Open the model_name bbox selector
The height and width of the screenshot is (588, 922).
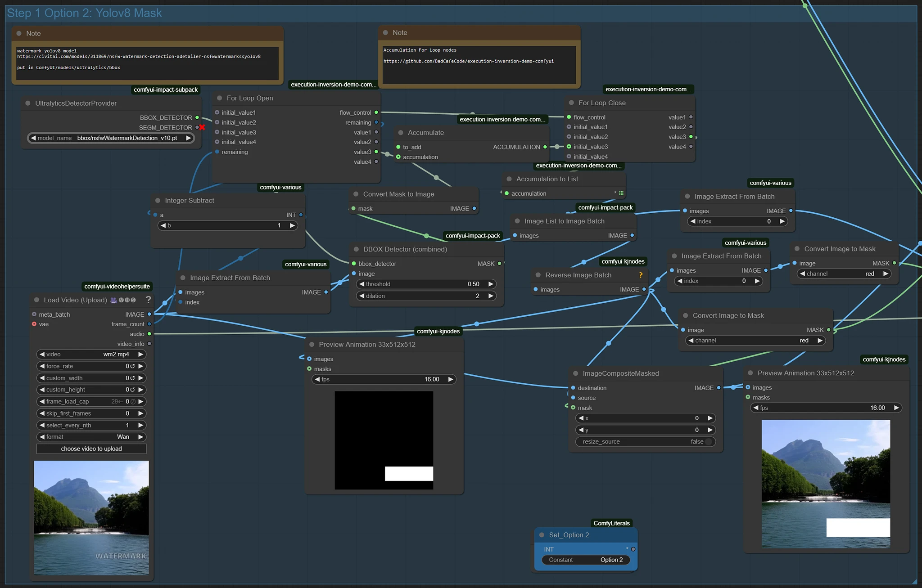tap(111, 138)
